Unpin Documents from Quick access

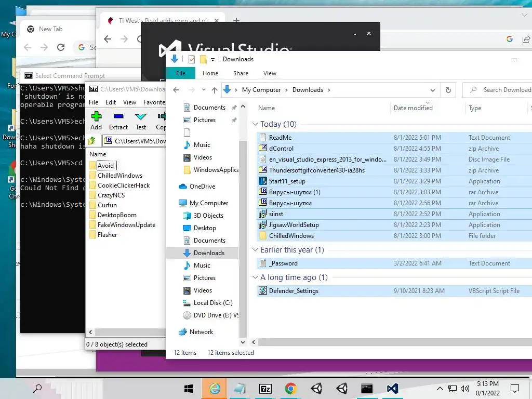(234, 108)
